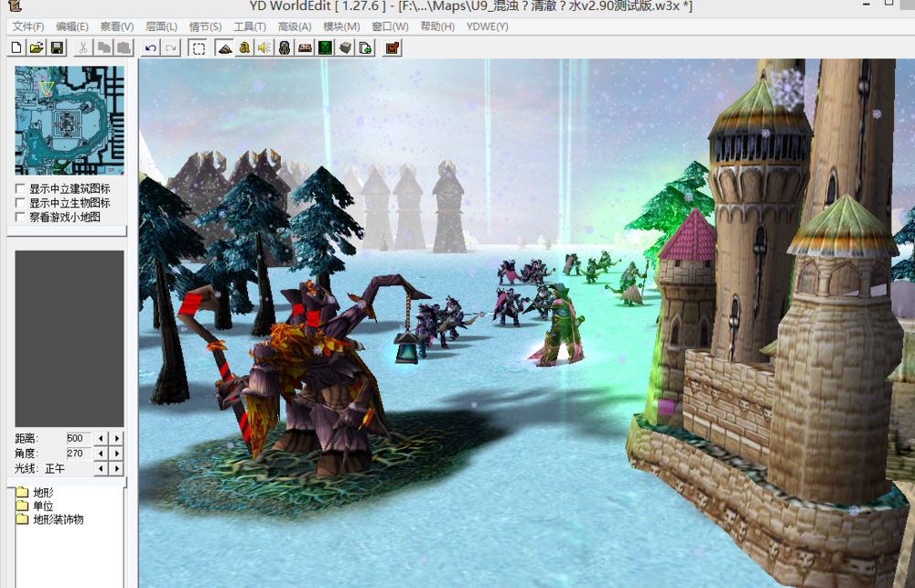Click the gray preview panel
This screenshot has width=915, height=588.
[70, 339]
